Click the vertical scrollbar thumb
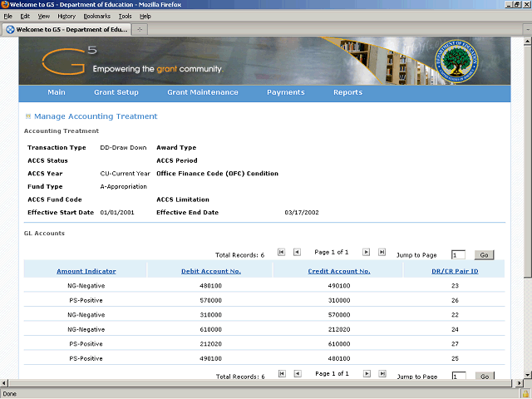This screenshot has width=532, height=399. (x=527, y=161)
